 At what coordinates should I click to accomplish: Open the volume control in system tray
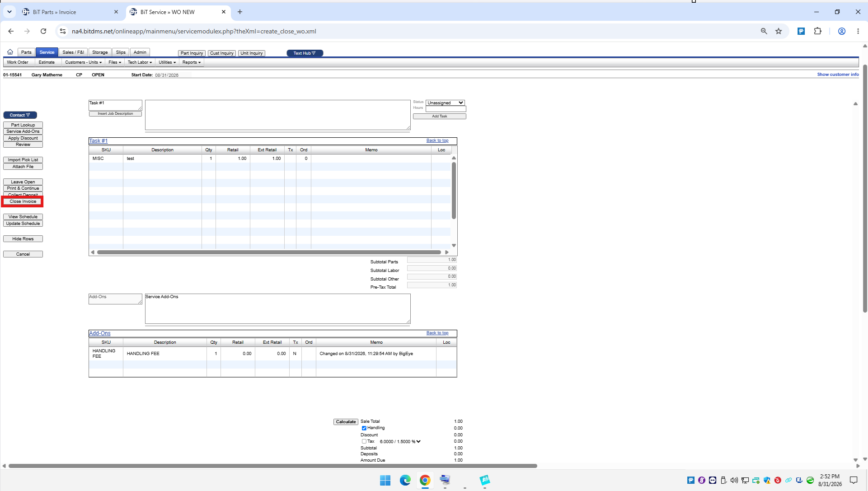[x=734, y=480]
